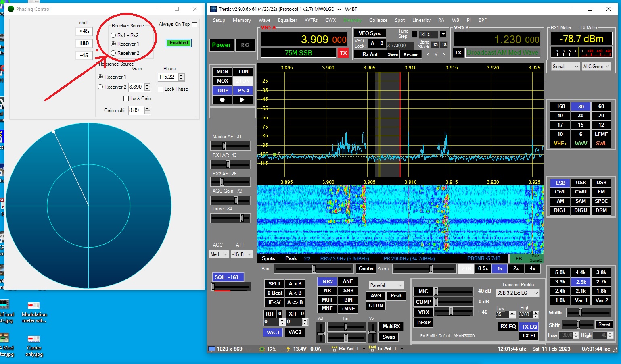
Task: Click the Power button
Action: click(x=222, y=45)
